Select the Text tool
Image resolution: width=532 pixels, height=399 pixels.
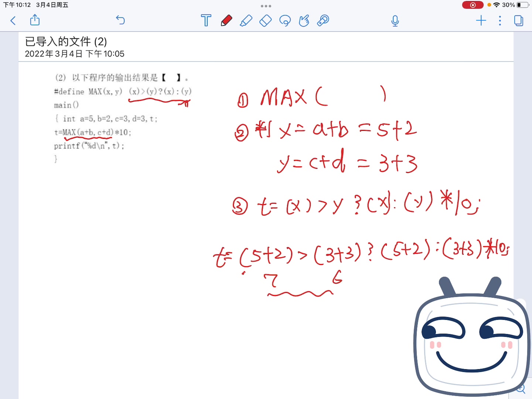tap(206, 21)
